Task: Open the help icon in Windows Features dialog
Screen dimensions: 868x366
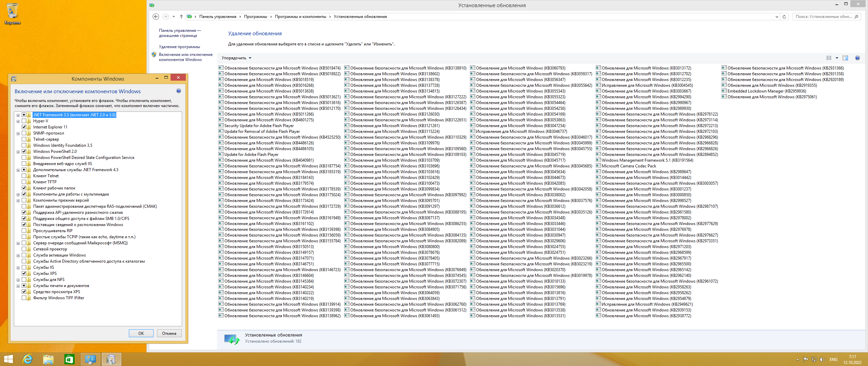Action: 179,91
